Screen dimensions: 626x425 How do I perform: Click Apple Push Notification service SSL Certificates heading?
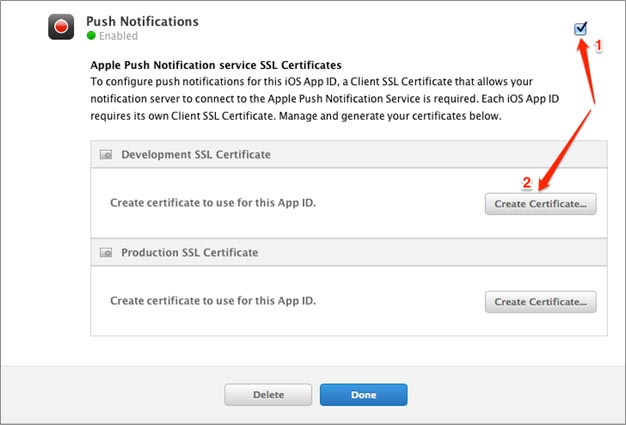point(216,65)
